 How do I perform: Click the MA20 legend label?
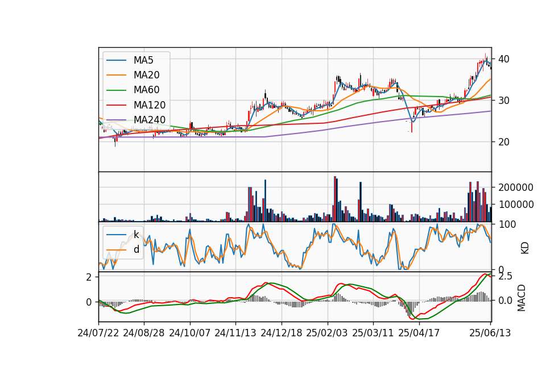146,75
